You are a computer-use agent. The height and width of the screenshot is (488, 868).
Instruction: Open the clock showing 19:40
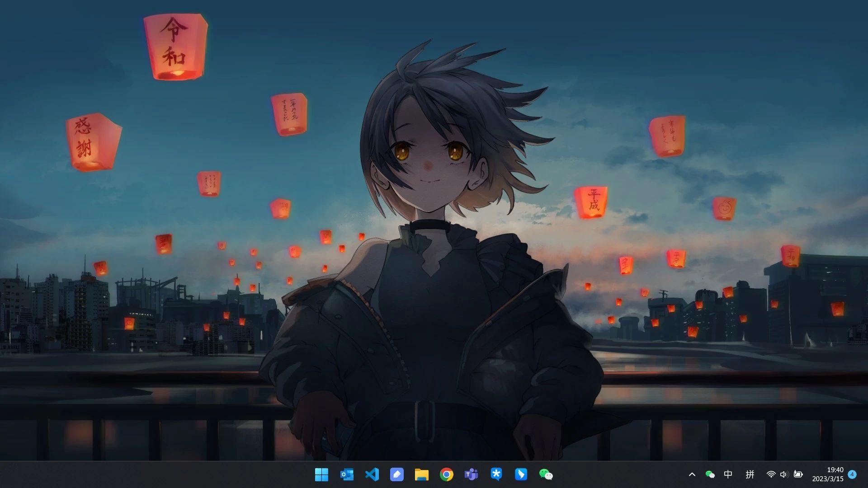click(x=827, y=474)
